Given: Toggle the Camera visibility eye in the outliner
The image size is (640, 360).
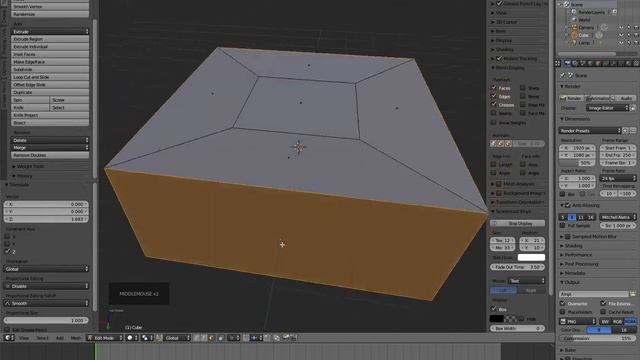Looking at the screenshot, I should (x=621, y=27).
